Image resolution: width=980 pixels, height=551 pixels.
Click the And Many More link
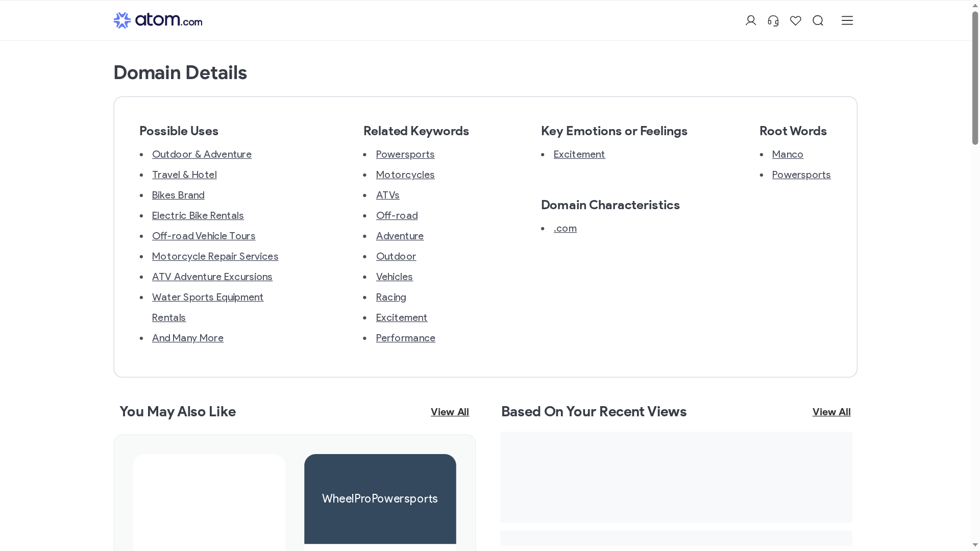click(x=188, y=338)
